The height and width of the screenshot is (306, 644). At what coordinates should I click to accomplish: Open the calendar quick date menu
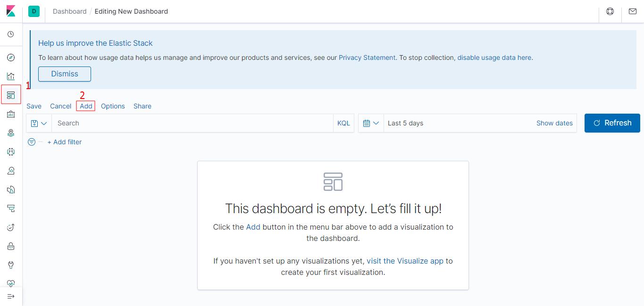coord(371,123)
